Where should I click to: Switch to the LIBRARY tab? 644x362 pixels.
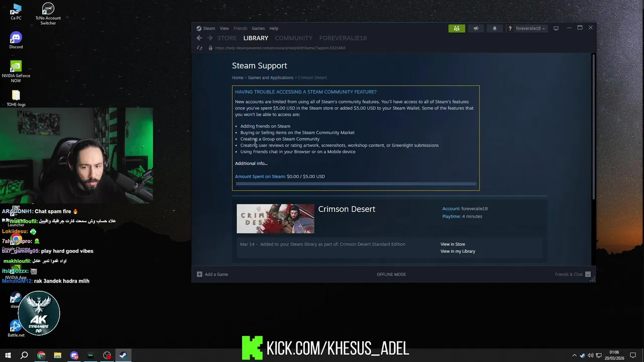pos(256,38)
